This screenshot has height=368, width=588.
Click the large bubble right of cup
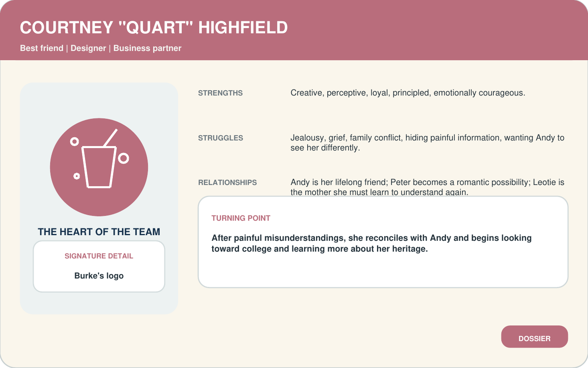(124, 159)
